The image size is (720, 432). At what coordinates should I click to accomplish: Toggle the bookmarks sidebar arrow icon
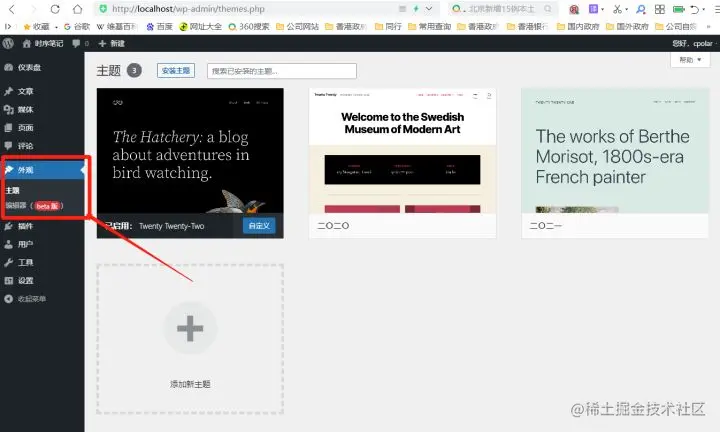[8, 27]
